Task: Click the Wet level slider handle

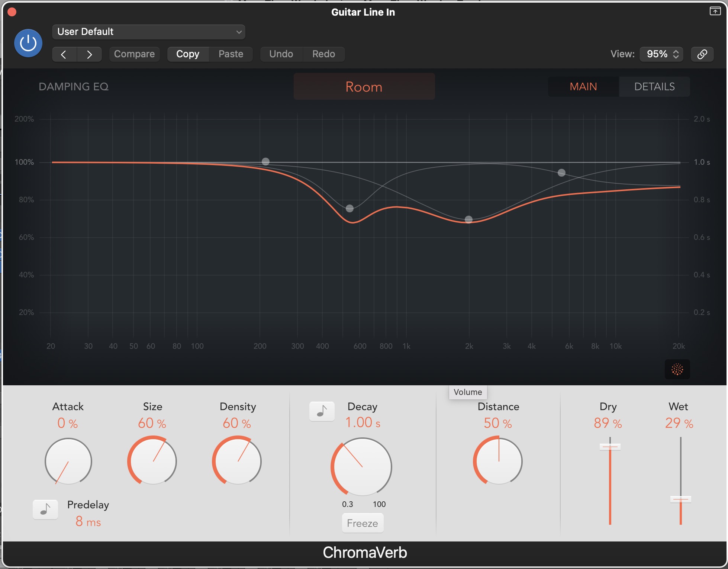Action: (680, 499)
